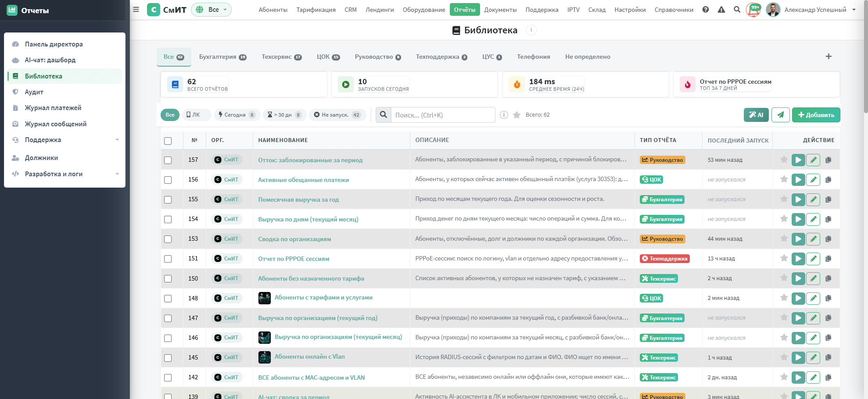
Task: Open the Тарификация top menu
Action: tap(316, 10)
